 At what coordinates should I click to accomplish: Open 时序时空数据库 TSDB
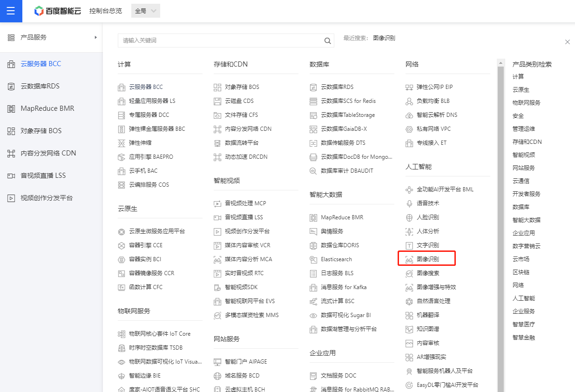pos(156,348)
